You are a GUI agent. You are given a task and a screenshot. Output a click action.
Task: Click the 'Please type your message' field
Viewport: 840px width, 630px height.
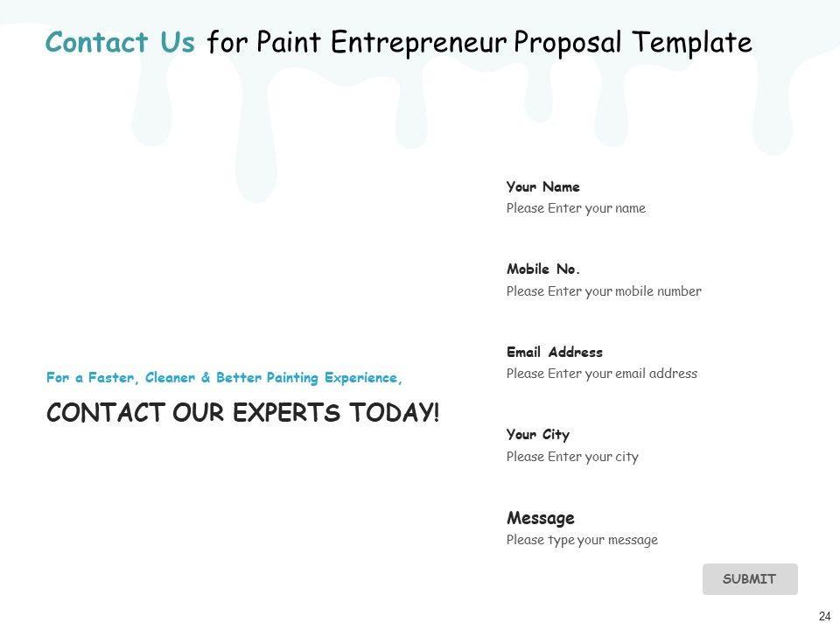[582, 540]
